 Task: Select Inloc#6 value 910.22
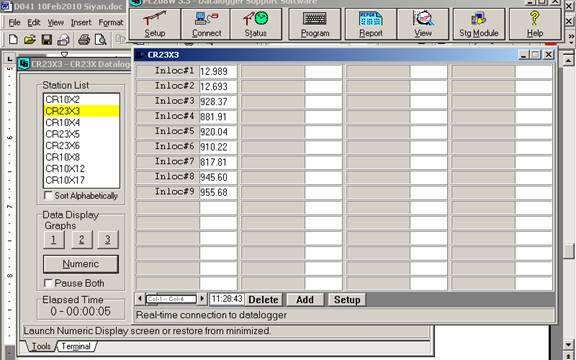218,147
